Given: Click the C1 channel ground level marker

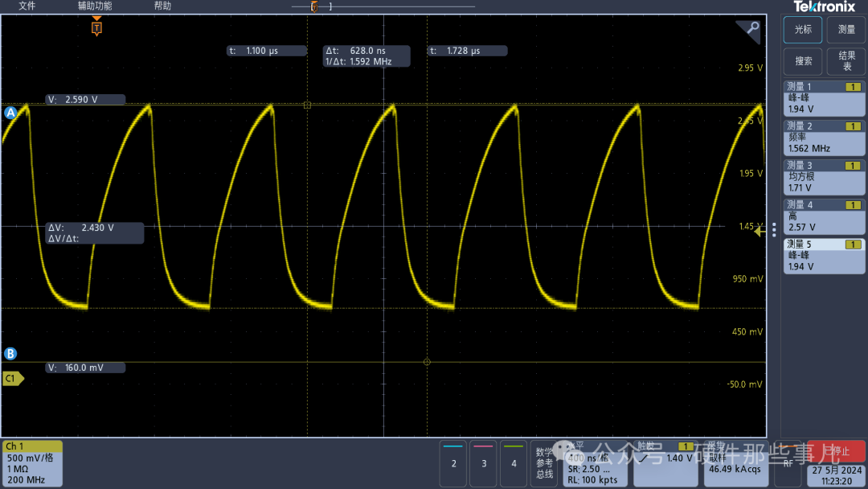Looking at the screenshot, I should pos(12,378).
